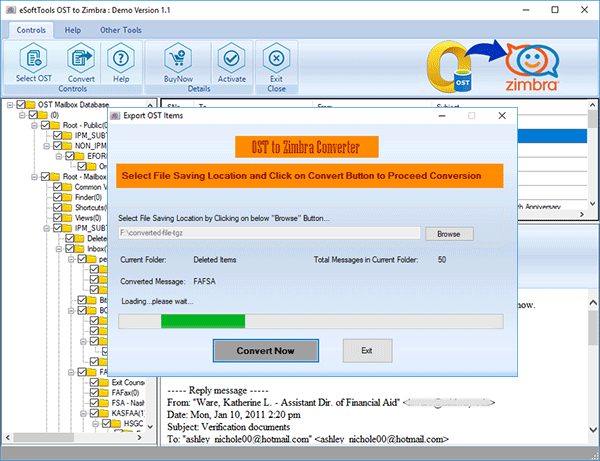
Task: Select the FSA - Nash folder
Action: 128,403
